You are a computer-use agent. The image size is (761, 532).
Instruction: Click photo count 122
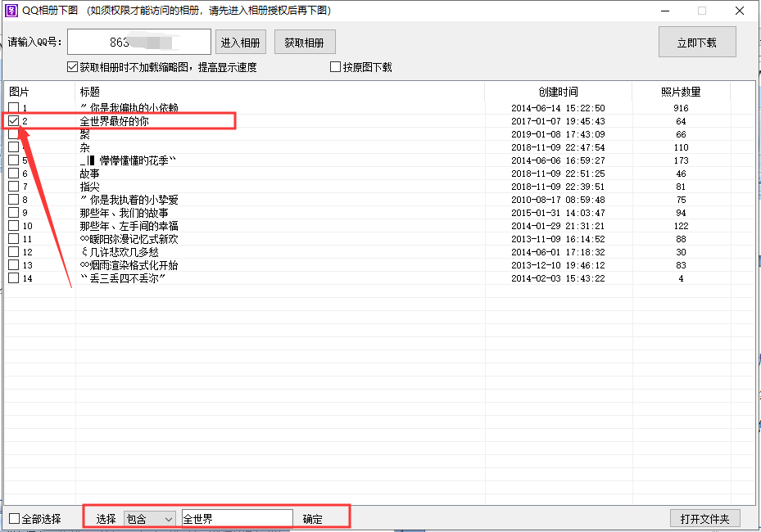681,226
